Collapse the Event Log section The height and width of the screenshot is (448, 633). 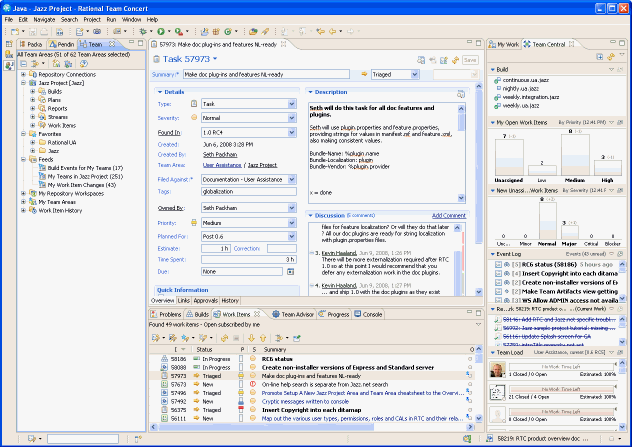[493, 254]
